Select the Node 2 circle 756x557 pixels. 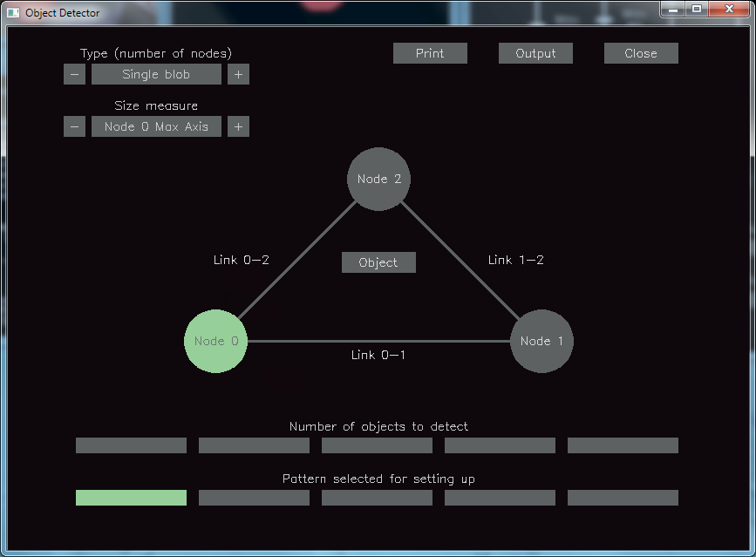tap(378, 179)
